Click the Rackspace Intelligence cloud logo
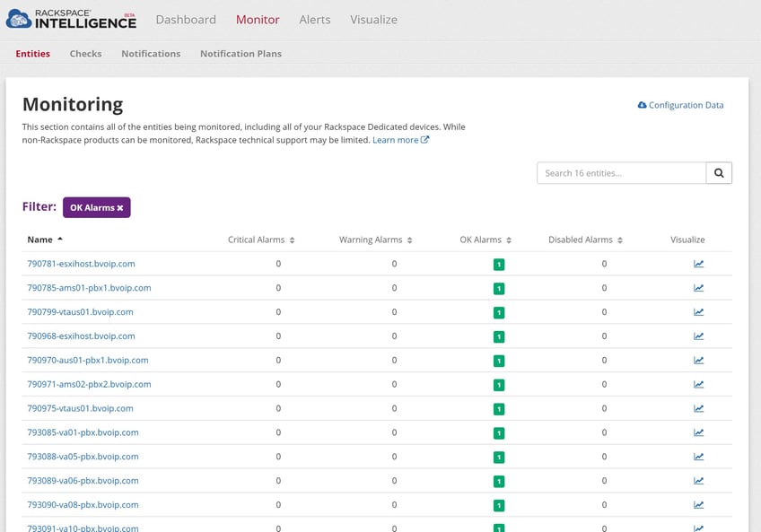Viewport: 761px width, 532px height. click(x=19, y=20)
